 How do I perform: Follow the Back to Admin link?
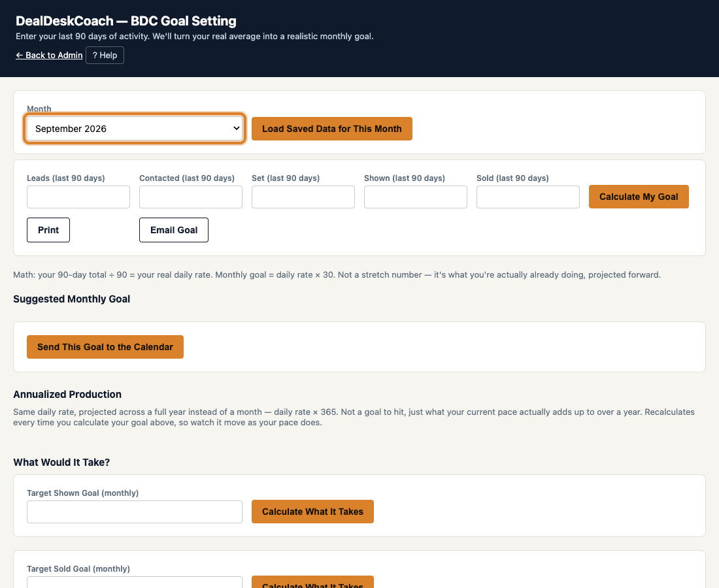tap(49, 55)
